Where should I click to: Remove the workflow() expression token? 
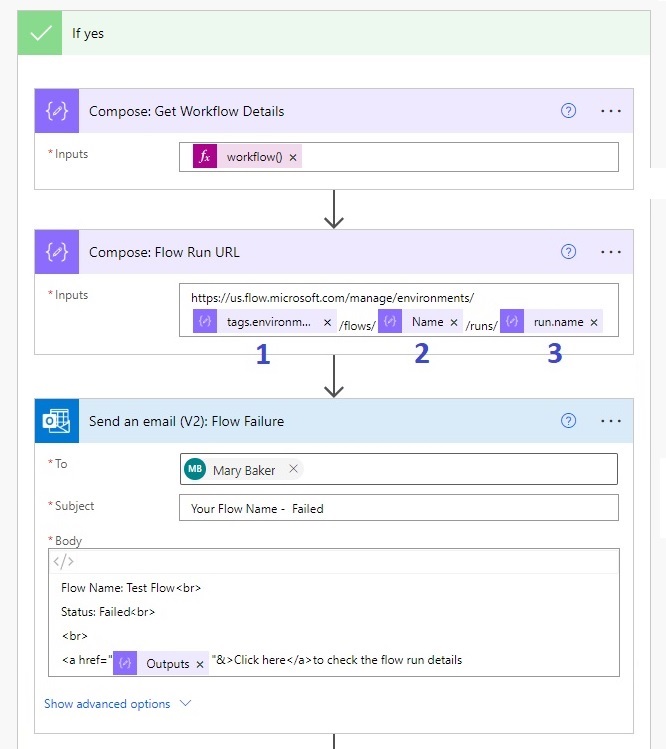coord(293,157)
